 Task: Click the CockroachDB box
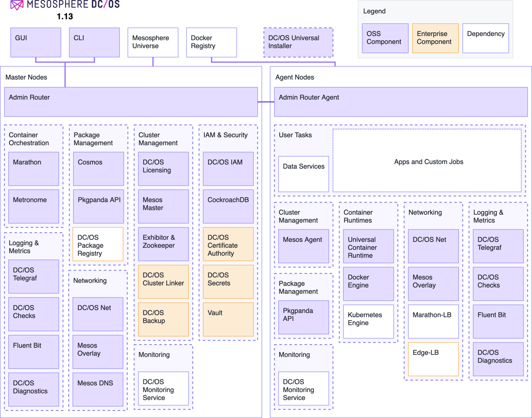[x=228, y=206]
